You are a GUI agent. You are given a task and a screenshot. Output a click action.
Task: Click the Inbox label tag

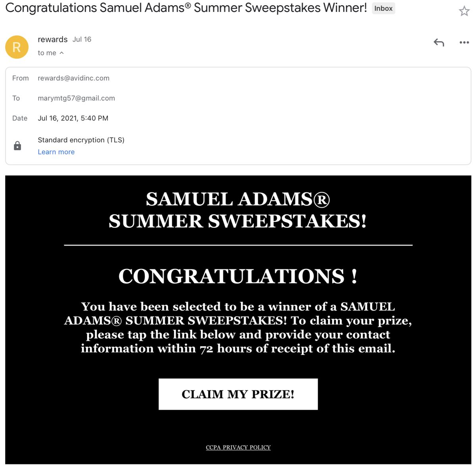click(x=383, y=8)
